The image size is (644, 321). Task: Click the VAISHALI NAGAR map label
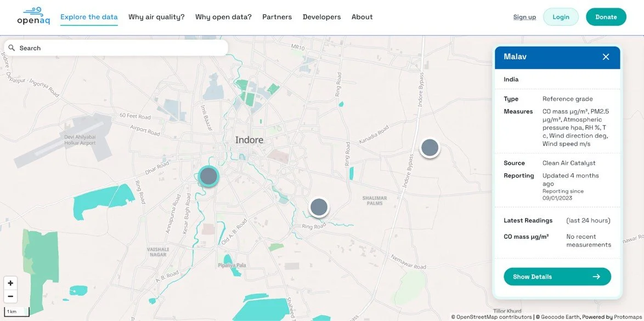coord(158,252)
